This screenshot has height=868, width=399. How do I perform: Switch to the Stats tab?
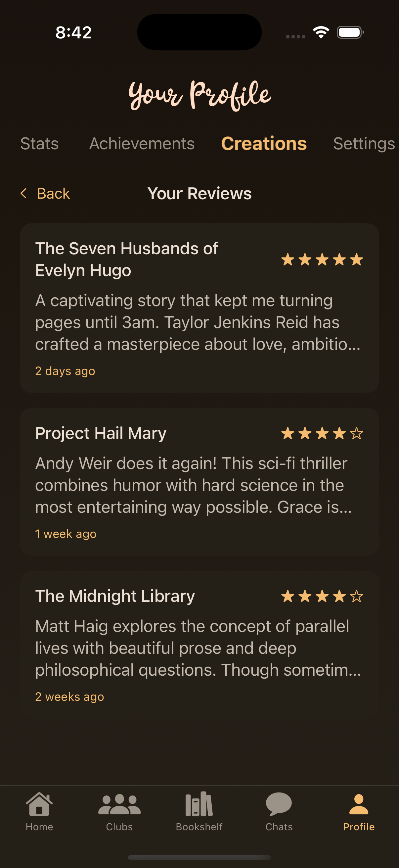pyautogui.click(x=39, y=144)
